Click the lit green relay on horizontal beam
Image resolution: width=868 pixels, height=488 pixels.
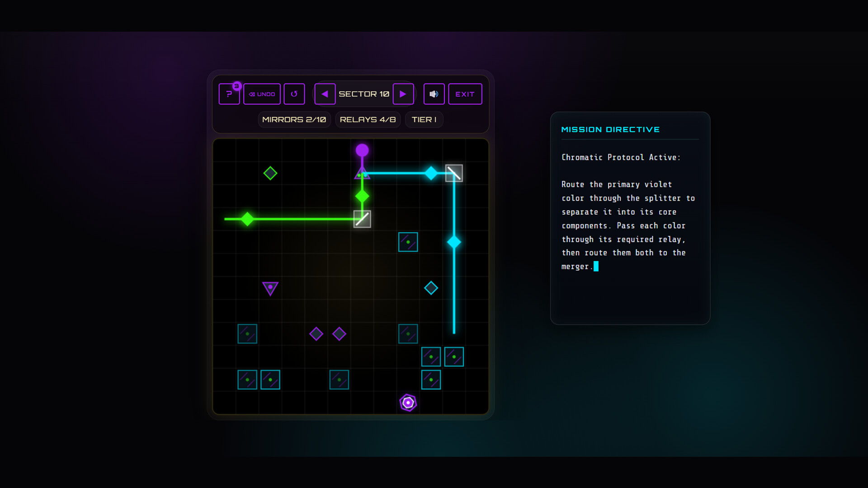pyautogui.click(x=247, y=219)
